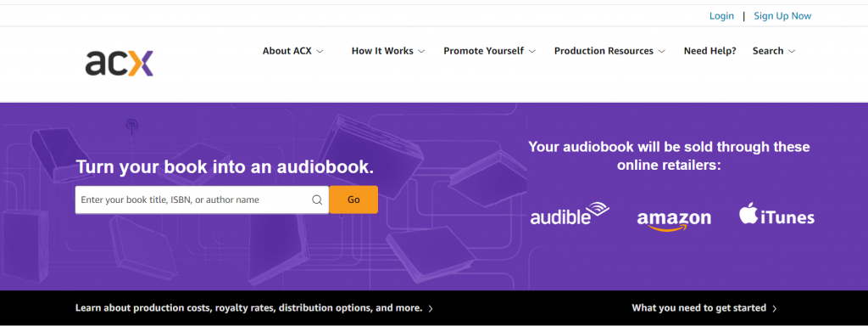The width and height of the screenshot is (868, 326).
Task: Click the Turn your book into audiobook heading
Action: point(225,167)
